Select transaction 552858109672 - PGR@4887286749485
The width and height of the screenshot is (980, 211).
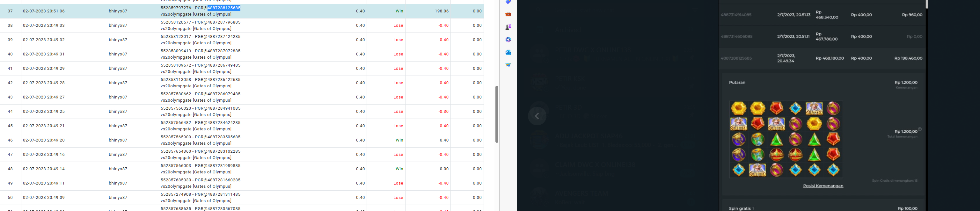tap(201, 65)
